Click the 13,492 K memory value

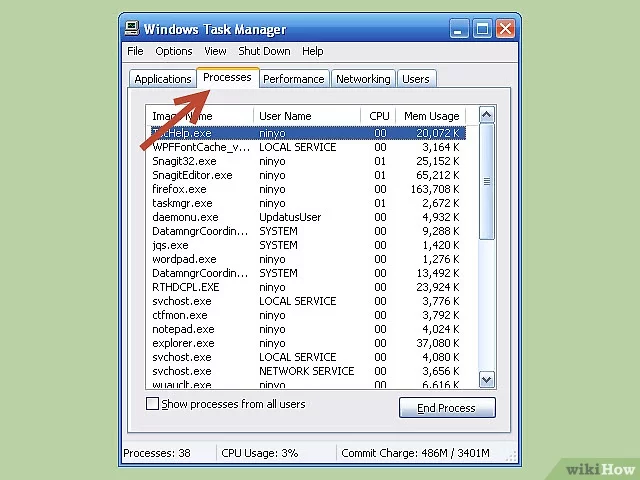[438, 273]
